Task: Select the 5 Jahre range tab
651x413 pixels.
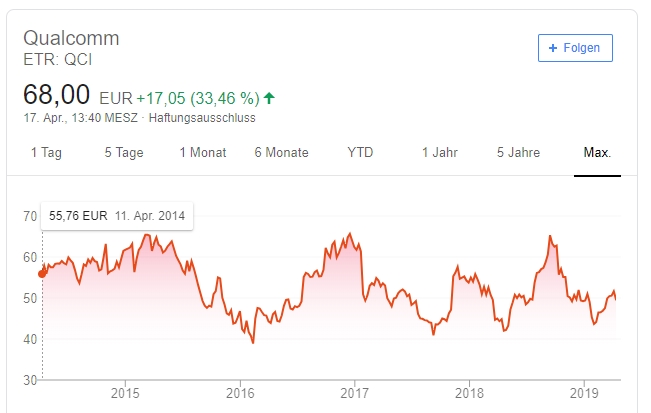Action: tap(519, 152)
